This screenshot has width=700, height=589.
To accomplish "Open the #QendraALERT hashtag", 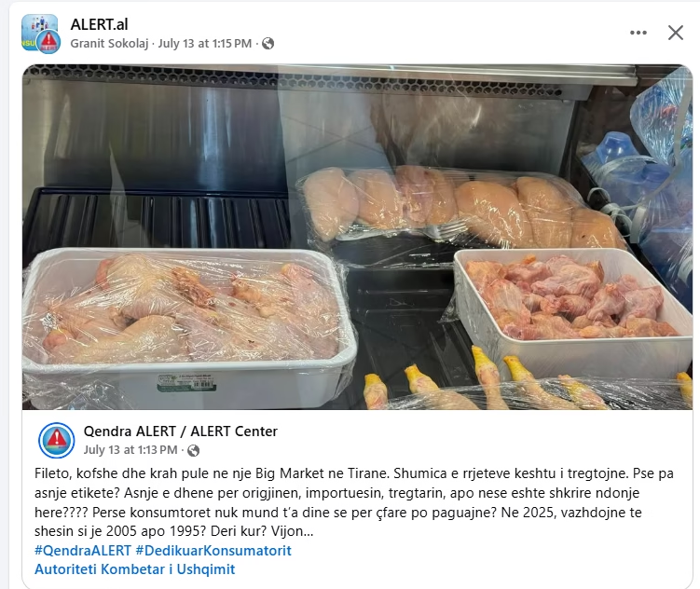I will [83, 550].
